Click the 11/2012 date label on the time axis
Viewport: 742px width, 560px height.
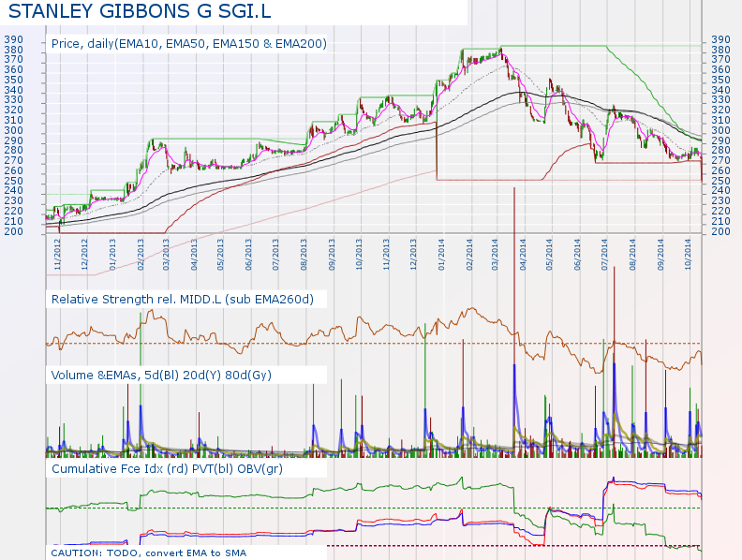coord(58,255)
